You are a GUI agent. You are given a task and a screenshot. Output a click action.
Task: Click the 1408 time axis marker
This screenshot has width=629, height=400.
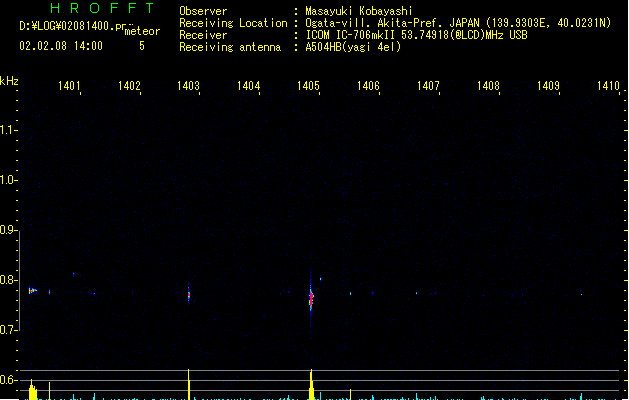(488, 86)
